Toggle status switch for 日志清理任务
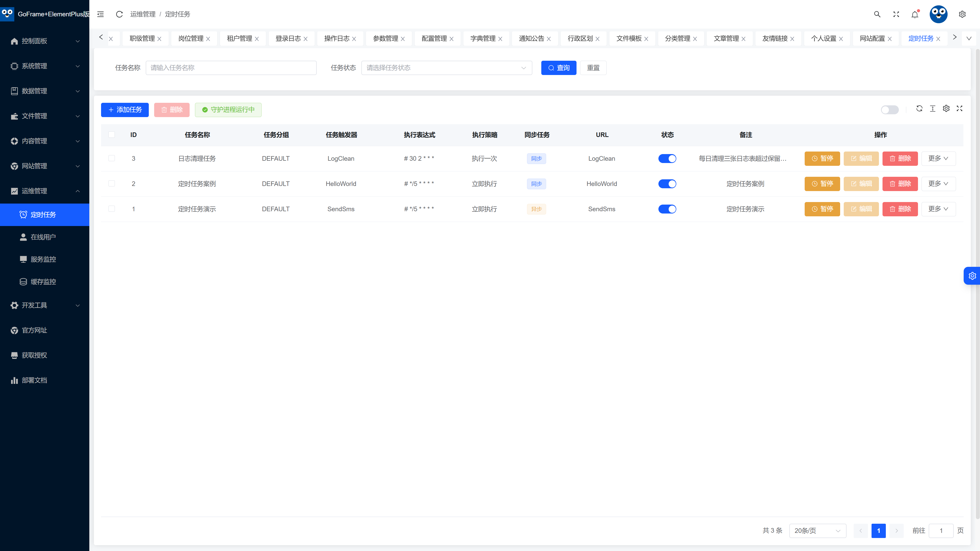 point(667,159)
